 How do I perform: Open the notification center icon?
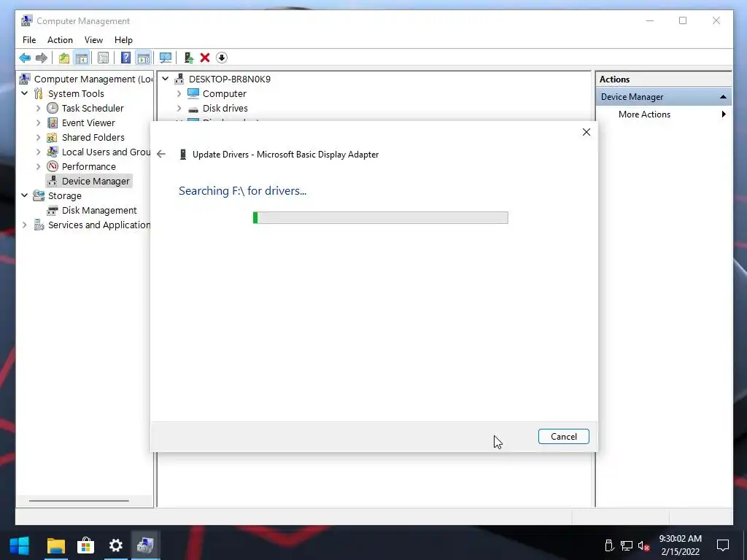(723, 545)
